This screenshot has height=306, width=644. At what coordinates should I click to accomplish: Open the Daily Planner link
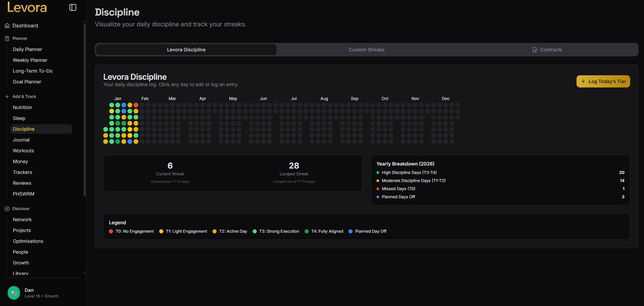pos(27,49)
